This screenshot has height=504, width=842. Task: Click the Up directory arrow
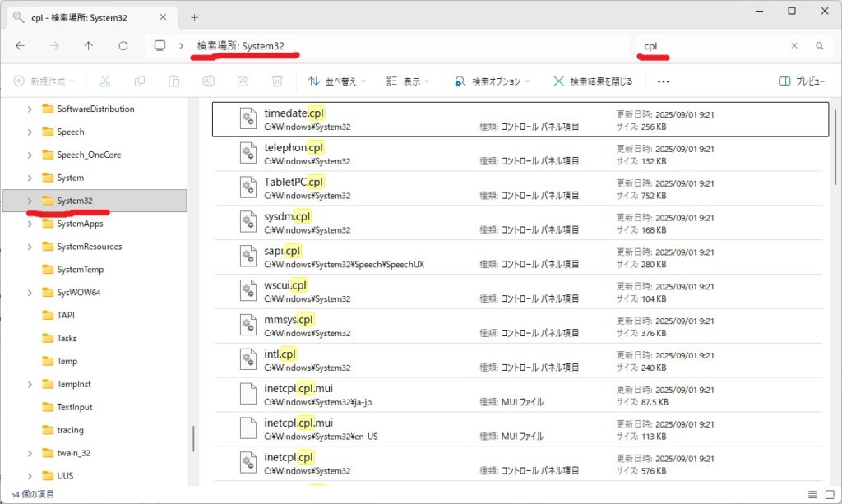pyautogui.click(x=89, y=46)
